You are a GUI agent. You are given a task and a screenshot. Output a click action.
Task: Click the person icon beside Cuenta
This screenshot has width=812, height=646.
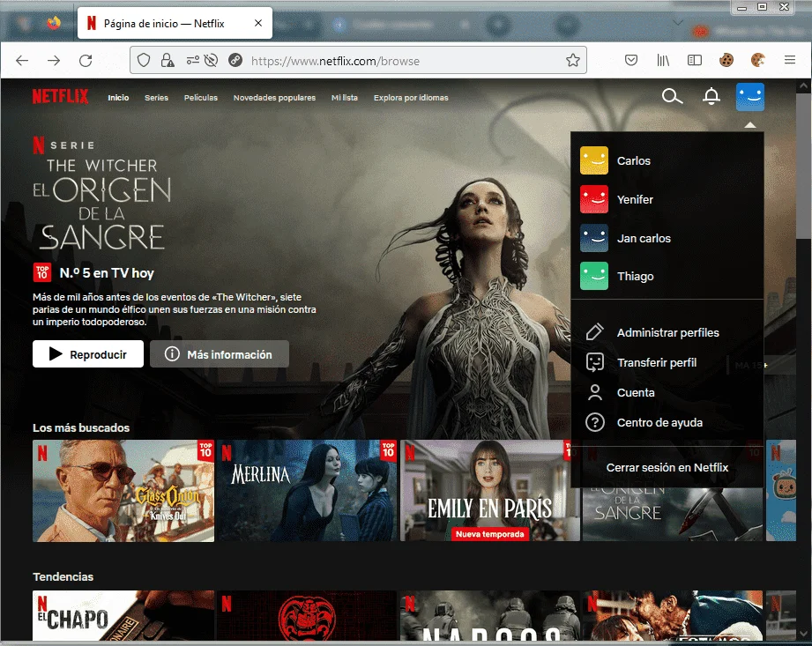click(594, 392)
